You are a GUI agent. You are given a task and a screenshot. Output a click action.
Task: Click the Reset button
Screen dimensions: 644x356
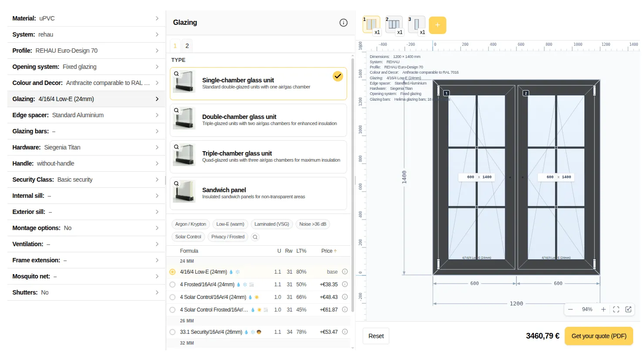pyautogui.click(x=376, y=336)
